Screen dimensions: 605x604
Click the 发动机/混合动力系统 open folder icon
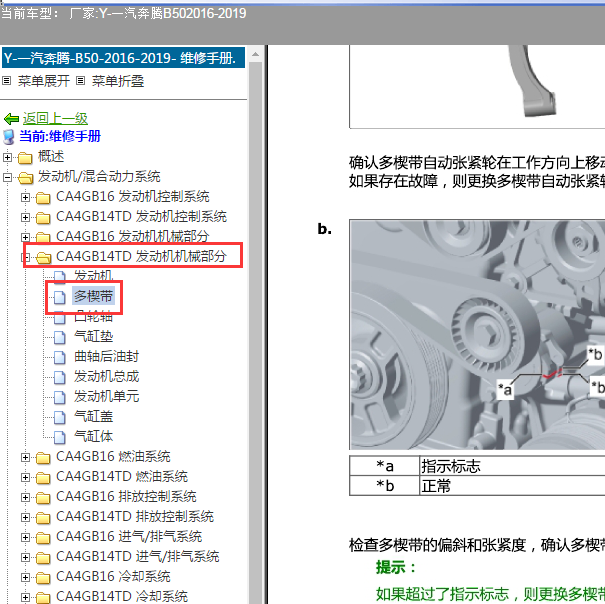click(x=25, y=178)
